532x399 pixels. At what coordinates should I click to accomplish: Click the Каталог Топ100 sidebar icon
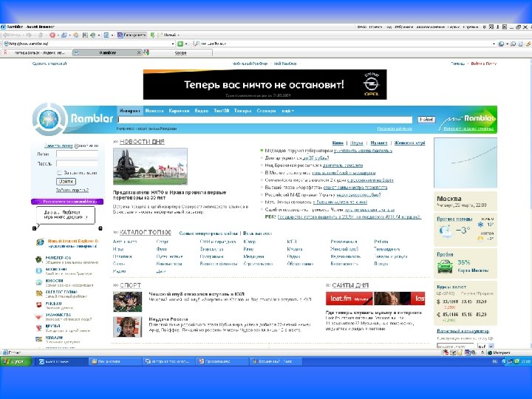pyautogui.click(x=38, y=293)
